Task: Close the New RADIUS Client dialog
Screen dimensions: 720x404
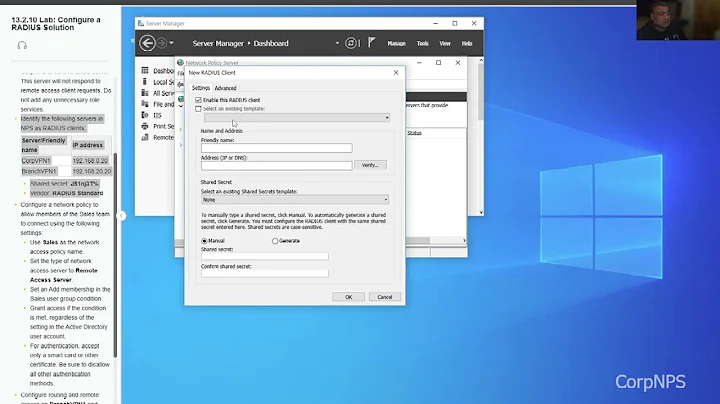Action: click(396, 73)
